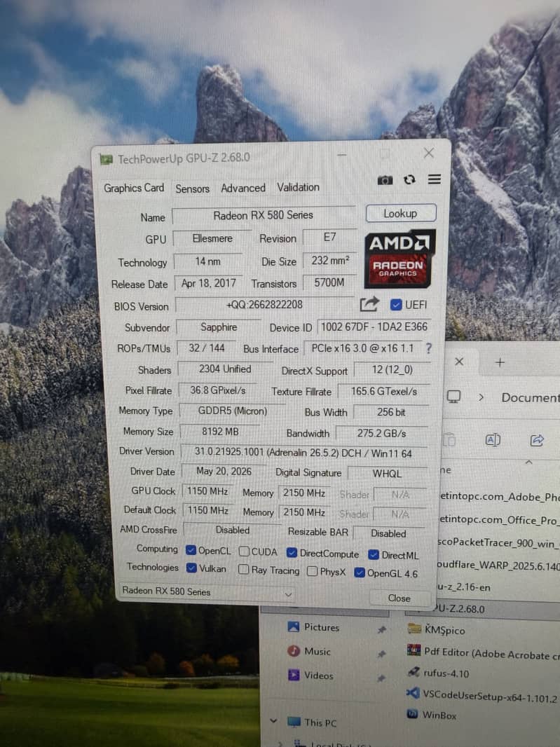Click the Pictures folder icon in Explorer

click(x=294, y=626)
